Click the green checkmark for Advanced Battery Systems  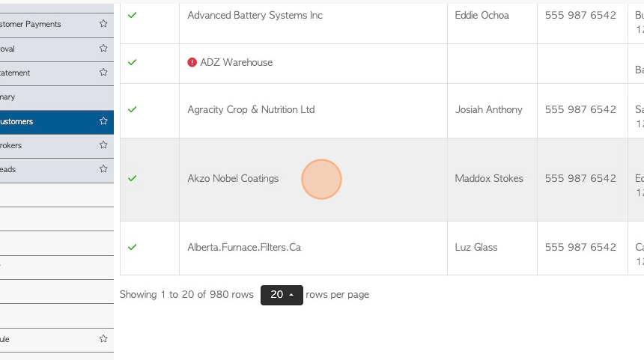(133, 15)
